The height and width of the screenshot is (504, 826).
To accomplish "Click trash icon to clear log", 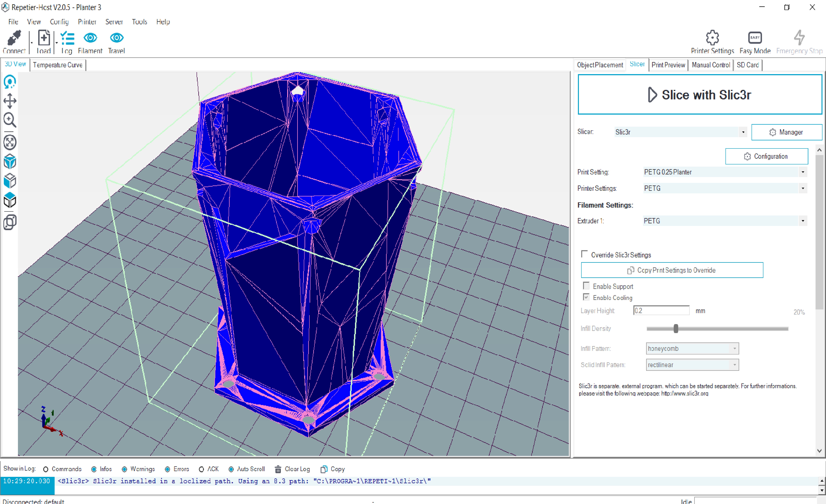I will pos(278,469).
